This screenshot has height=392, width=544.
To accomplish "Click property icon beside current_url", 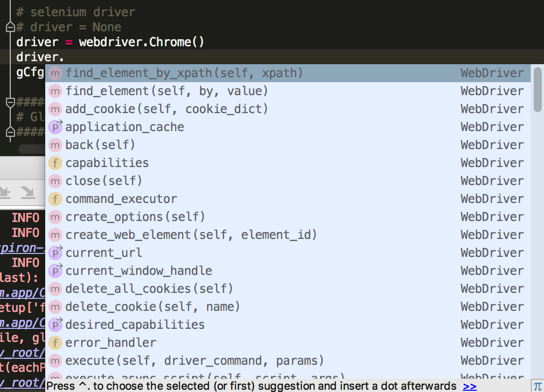I will (55, 253).
